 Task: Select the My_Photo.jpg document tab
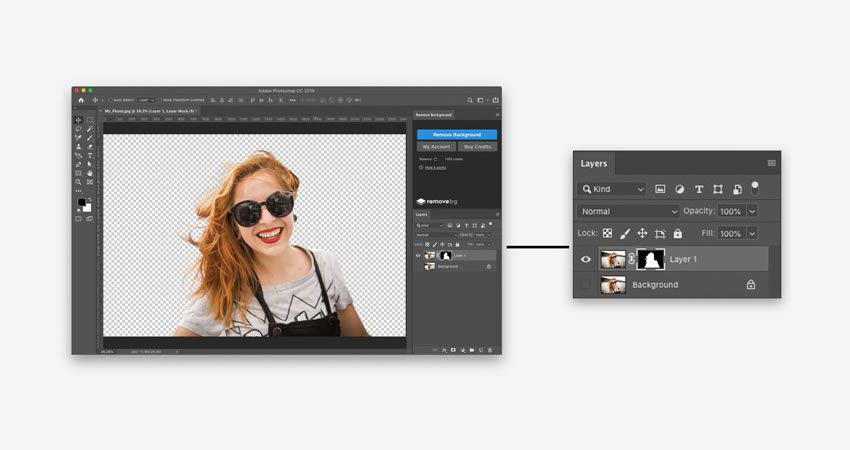pos(150,111)
